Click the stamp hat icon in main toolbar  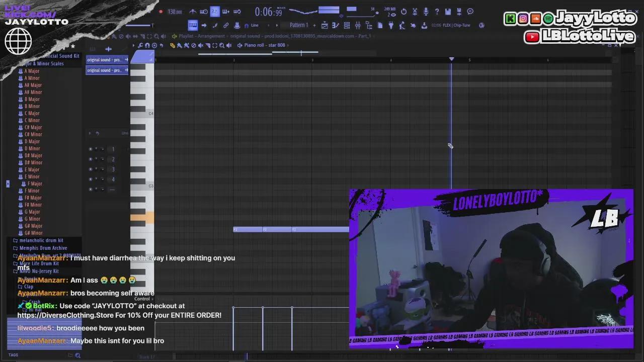click(237, 25)
